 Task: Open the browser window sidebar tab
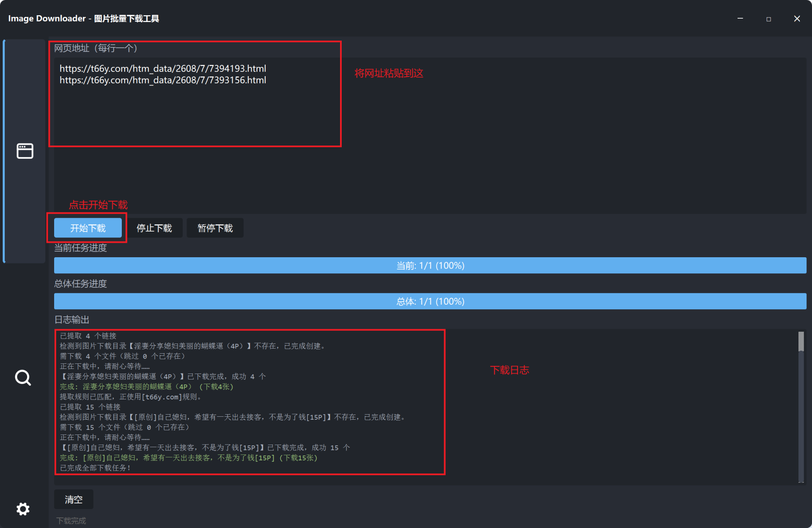coord(25,151)
